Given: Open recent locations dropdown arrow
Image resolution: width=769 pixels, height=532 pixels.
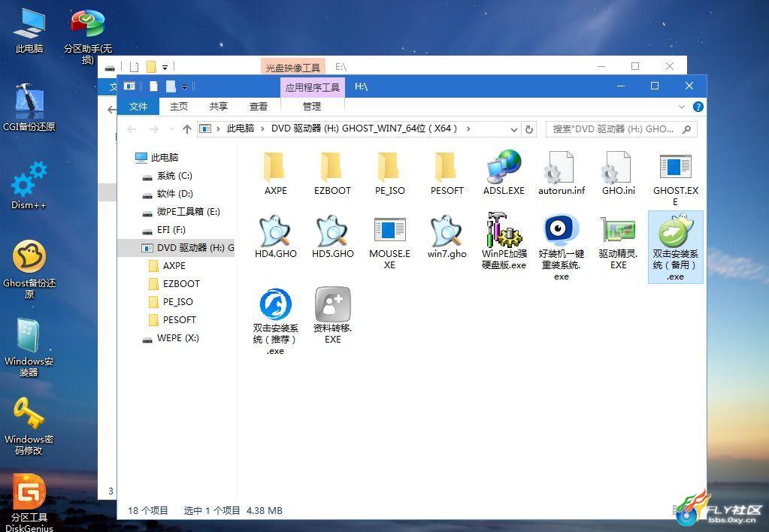Looking at the screenshot, I should [x=171, y=129].
